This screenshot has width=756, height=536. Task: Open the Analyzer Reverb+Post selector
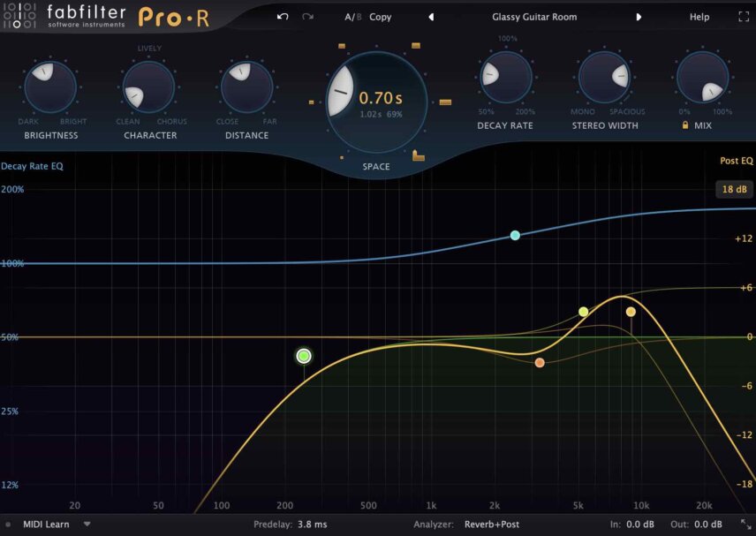click(492, 524)
